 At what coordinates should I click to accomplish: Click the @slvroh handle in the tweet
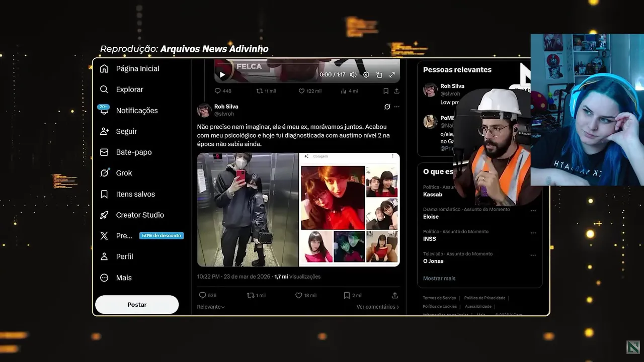[x=224, y=114]
